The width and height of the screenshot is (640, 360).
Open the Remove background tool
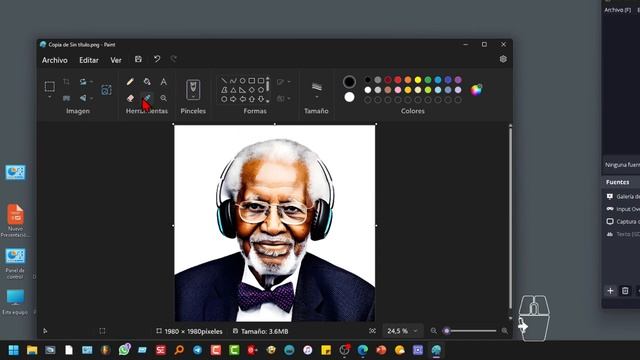point(106,90)
